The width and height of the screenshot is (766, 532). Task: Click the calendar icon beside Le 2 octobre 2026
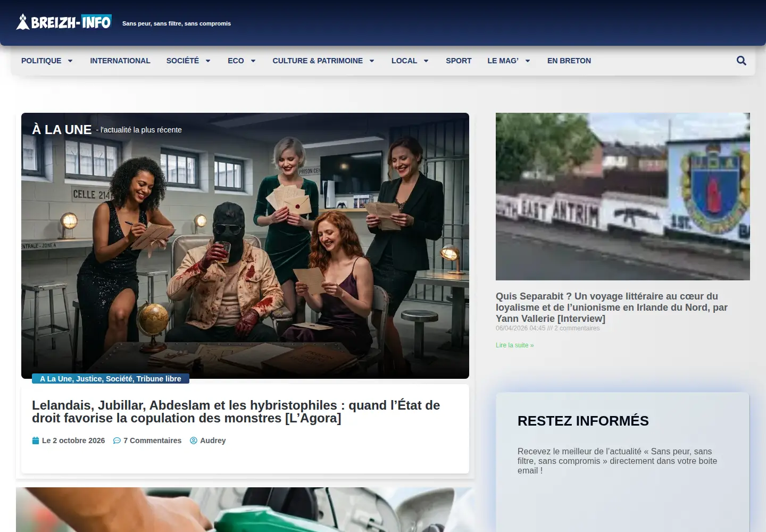[36, 440]
